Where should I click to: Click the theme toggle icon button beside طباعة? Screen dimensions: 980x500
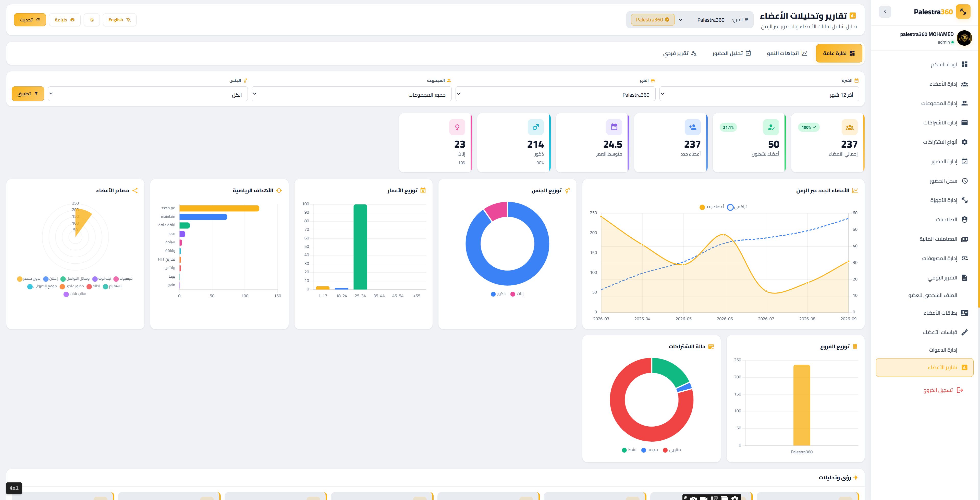92,20
